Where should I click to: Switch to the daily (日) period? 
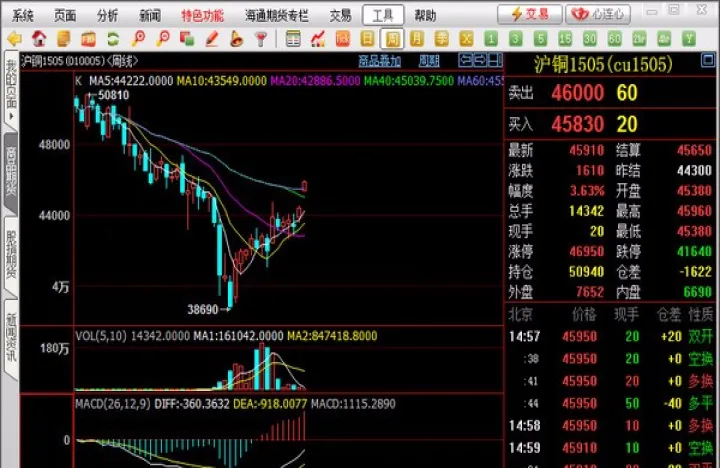pyautogui.click(x=368, y=39)
